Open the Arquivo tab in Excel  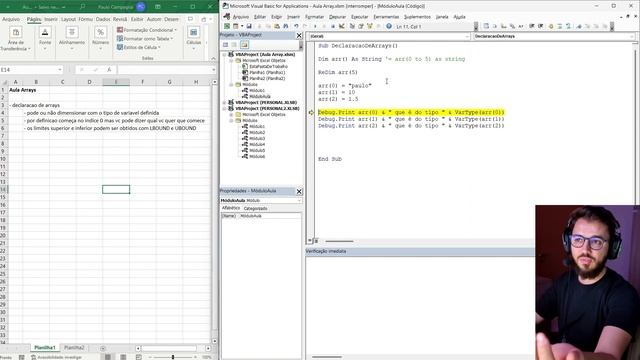pyautogui.click(x=11, y=19)
